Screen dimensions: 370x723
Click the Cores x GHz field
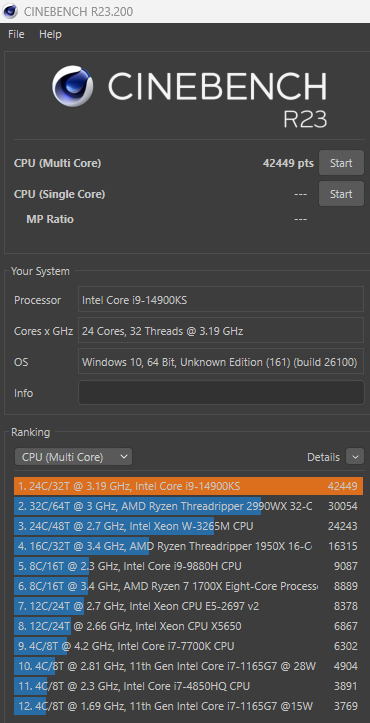(x=221, y=331)
